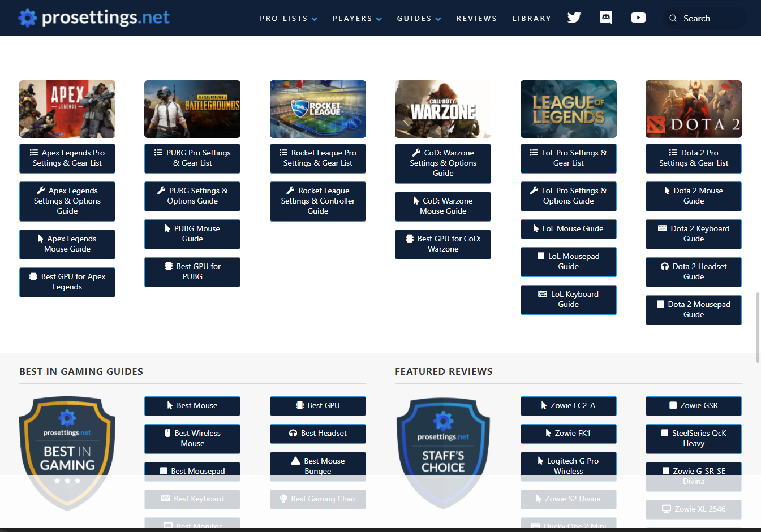This screenshot has height=532, width=761.
Task: Open the Zowie XL 2546 review
Action: click(694, 509)
